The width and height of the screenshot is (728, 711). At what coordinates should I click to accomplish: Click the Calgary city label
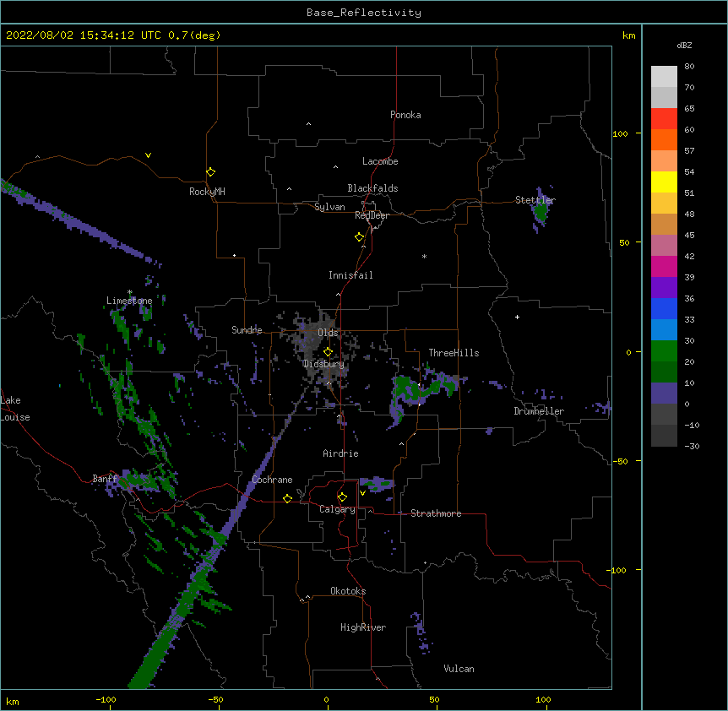pos(337,509)
